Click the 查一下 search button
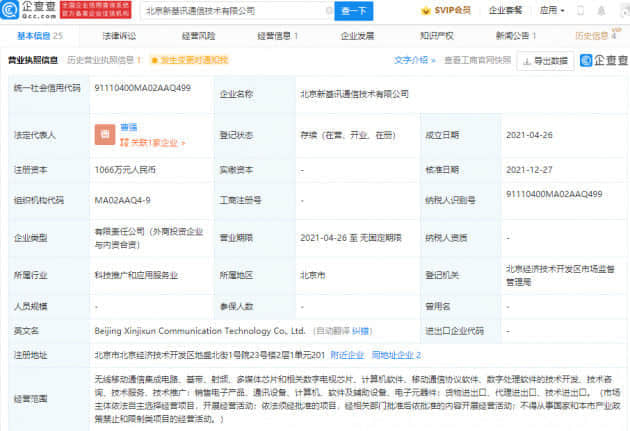This screenshot has width=630, height=431. 354,11
